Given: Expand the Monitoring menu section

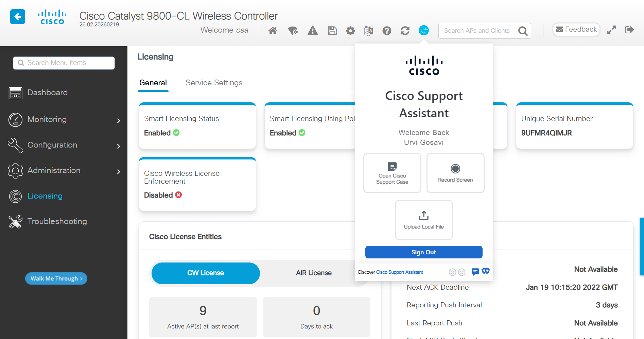Looking at the screenshot, I should coord(47,120).
